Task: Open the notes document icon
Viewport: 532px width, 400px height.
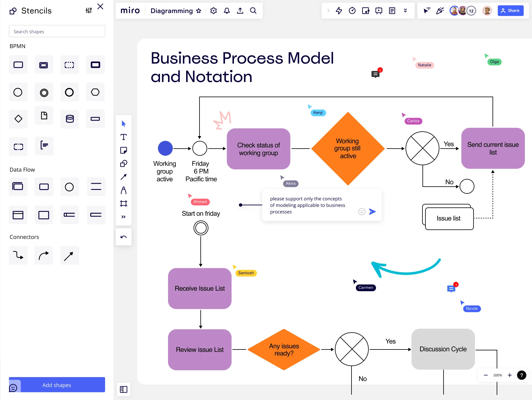Action: click(392, 11)
